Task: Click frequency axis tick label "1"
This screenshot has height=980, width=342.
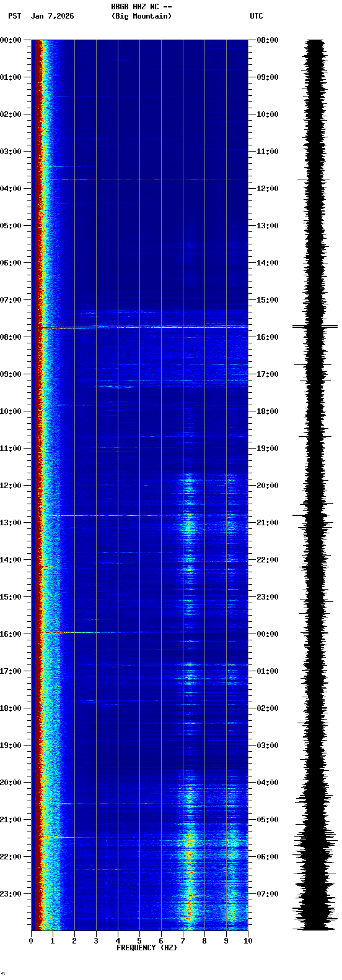Action: tap(53, 941)
